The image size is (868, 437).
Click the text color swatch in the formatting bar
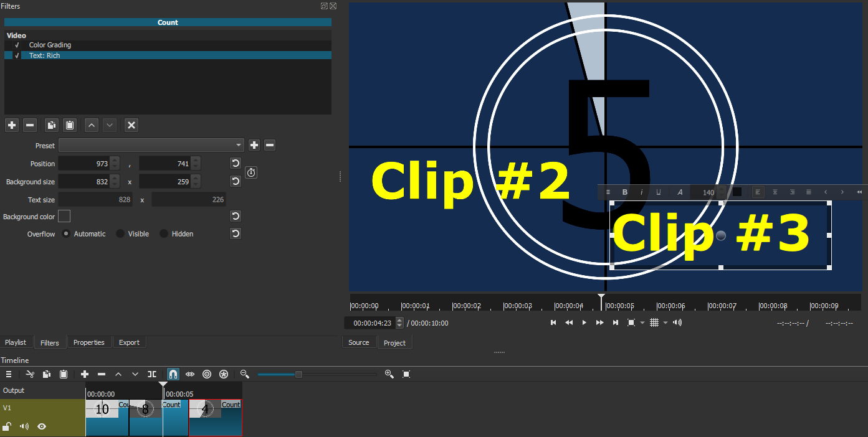[x=737, y=192]
